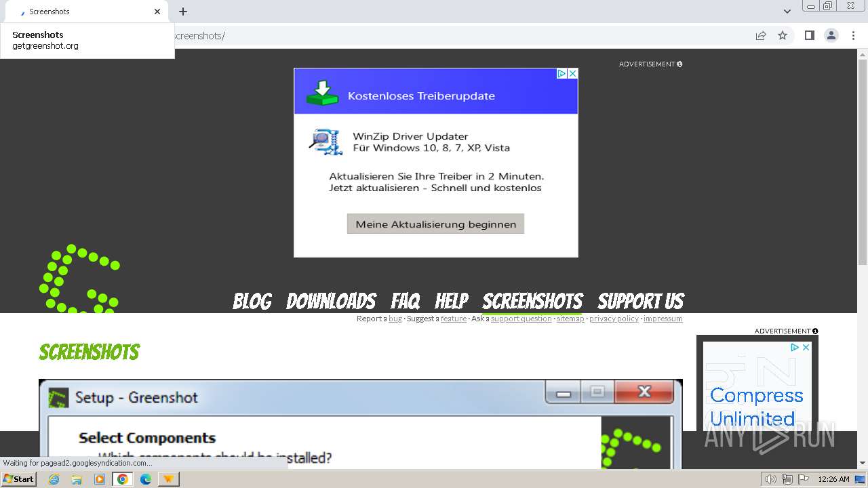Open the Support Us menu item

[x=641, y=301]
